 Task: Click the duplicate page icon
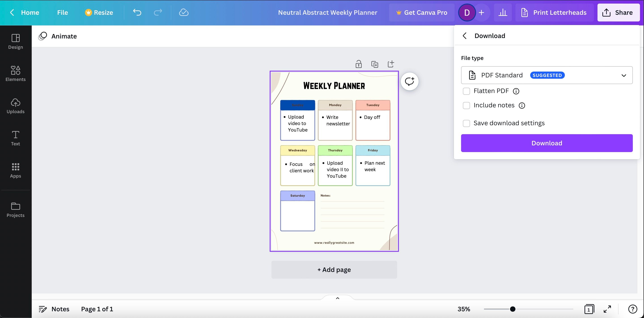375,64
